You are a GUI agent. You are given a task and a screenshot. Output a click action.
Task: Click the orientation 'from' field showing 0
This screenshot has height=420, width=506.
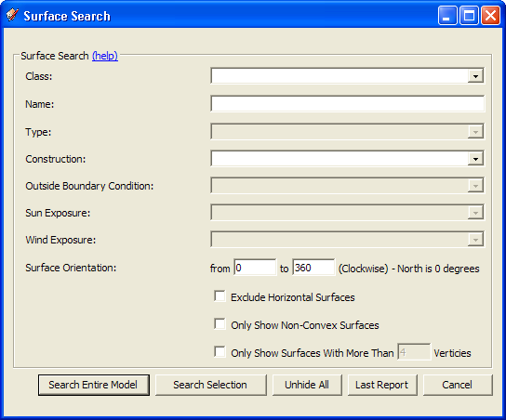pyautogui.click(x=255, y=268)
